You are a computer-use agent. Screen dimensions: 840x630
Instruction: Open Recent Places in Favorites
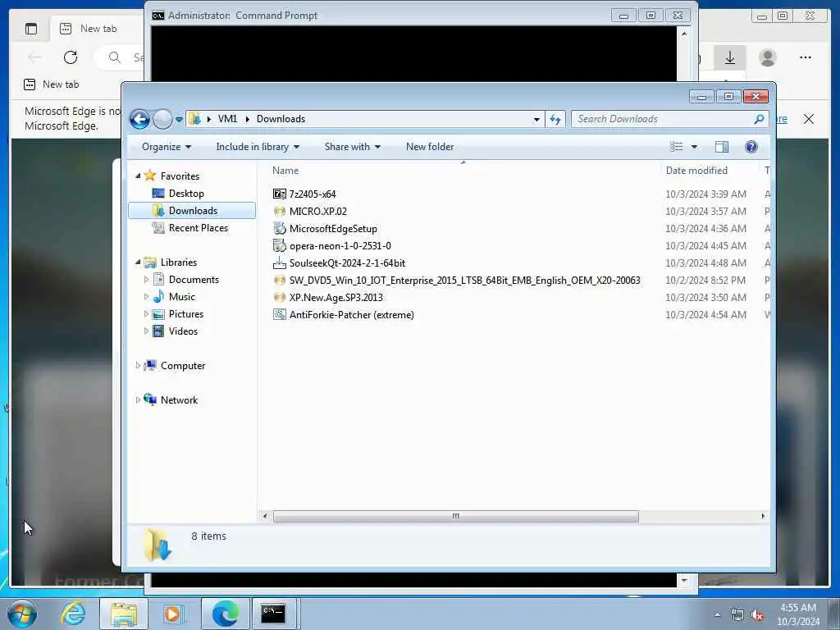[x=198, y=228]
